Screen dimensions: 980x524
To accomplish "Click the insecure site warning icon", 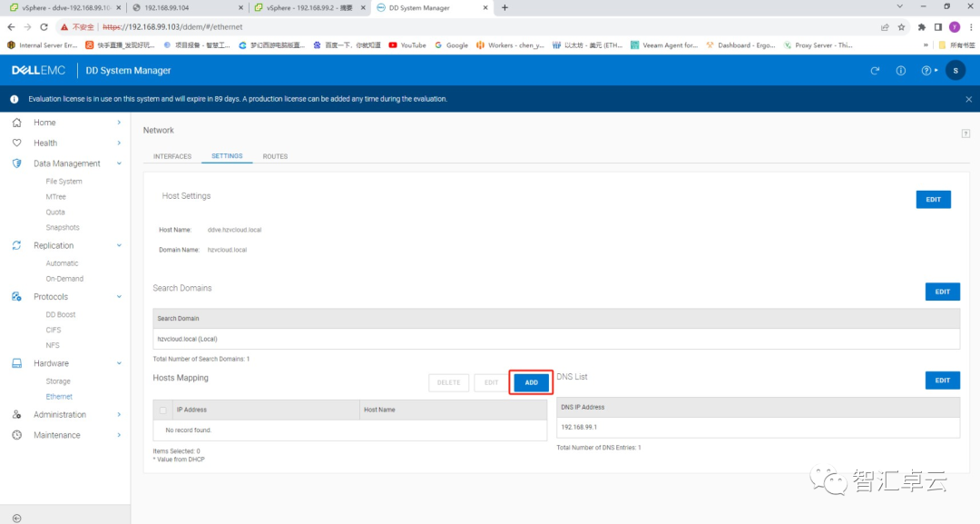I will coord(64,27).
